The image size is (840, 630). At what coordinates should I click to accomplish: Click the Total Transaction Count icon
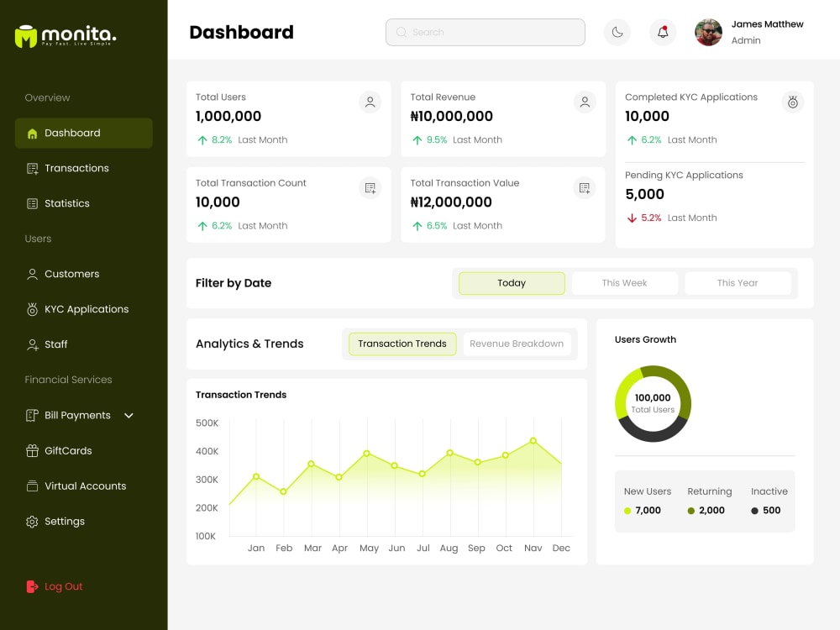[x=370, y=188]
